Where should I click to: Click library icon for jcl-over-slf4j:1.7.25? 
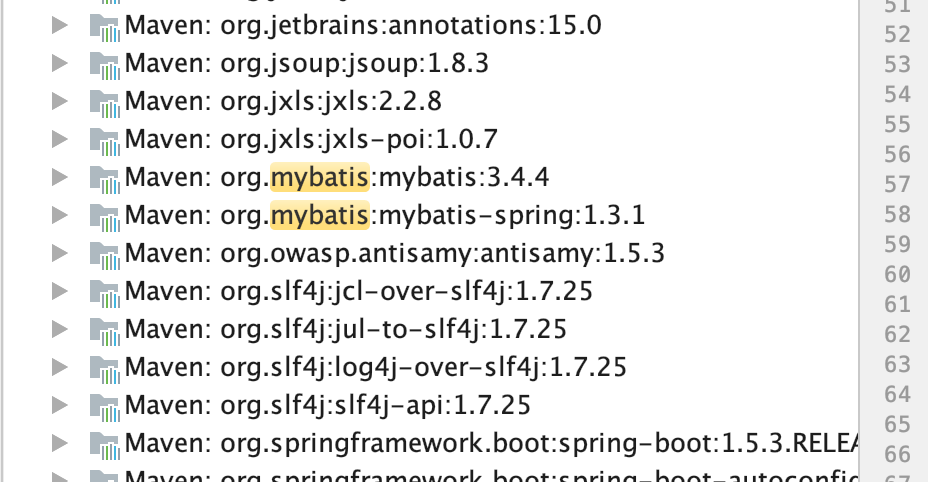click(x=105, y=293)
